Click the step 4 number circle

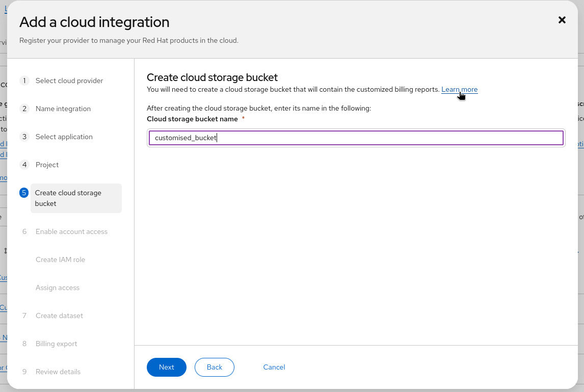click(x=24, y=165)
